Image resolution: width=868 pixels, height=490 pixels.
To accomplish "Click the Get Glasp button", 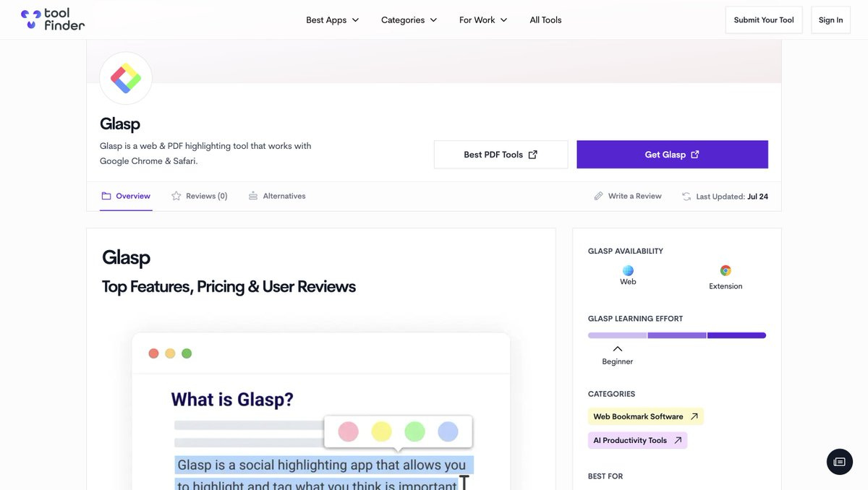I will click(x=672, y=155).
